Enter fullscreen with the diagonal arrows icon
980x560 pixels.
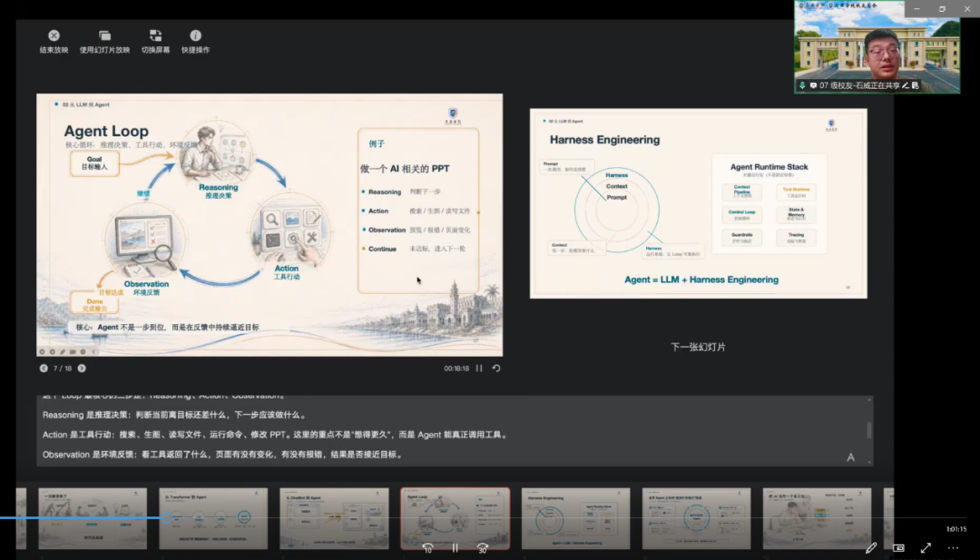tap(926, 547)
